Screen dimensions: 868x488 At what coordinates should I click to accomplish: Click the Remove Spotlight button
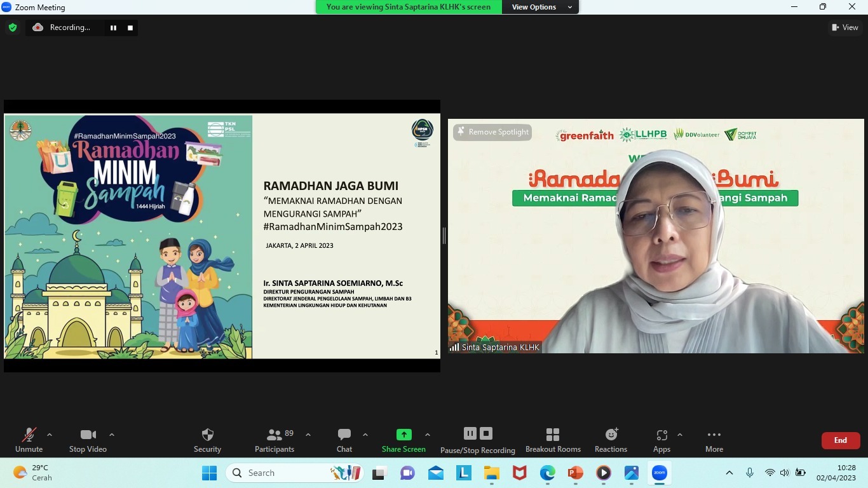pyautogui.click(x=492, y=132)
